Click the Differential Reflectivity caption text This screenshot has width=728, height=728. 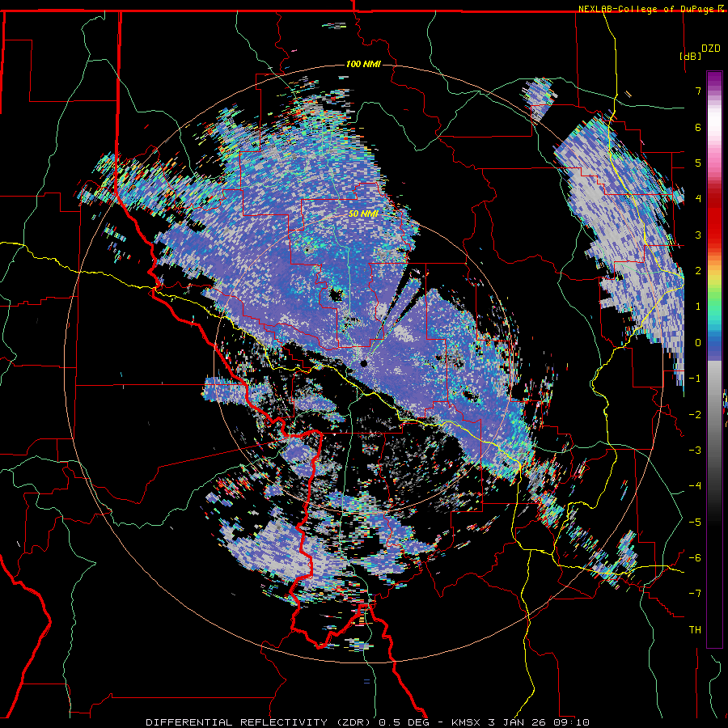point(367,722)
